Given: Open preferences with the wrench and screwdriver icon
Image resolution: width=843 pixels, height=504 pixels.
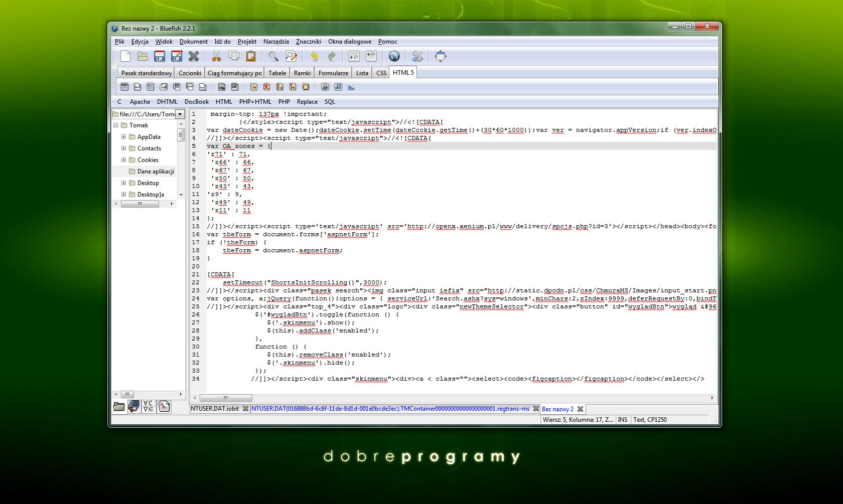Looking at the screenshot, I should coord(417,56).
